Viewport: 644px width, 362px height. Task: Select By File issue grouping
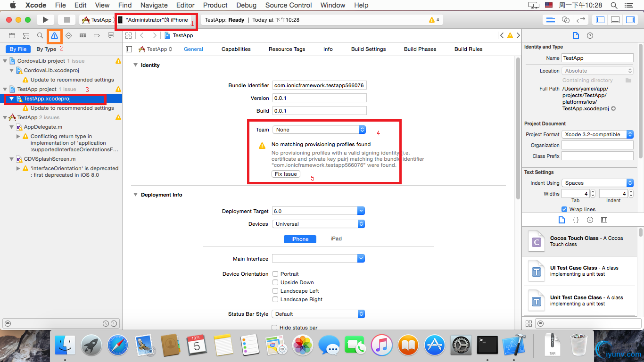tap(18, 49)
